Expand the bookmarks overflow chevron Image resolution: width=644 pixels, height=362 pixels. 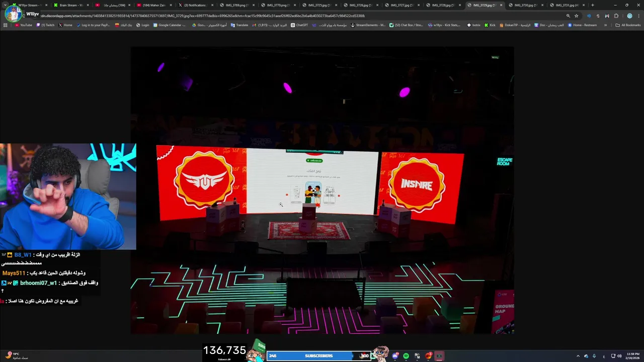[x=605, y=25]
